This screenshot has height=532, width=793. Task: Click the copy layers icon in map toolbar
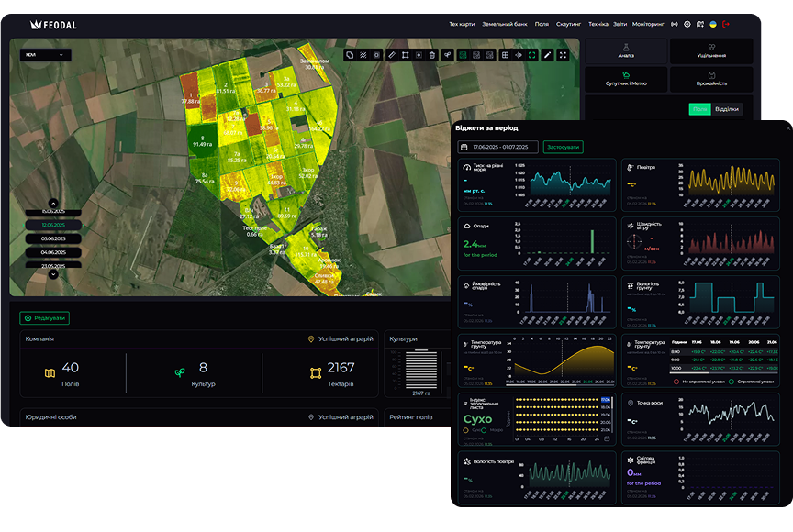pyautogui.click(x=350, y=55)
